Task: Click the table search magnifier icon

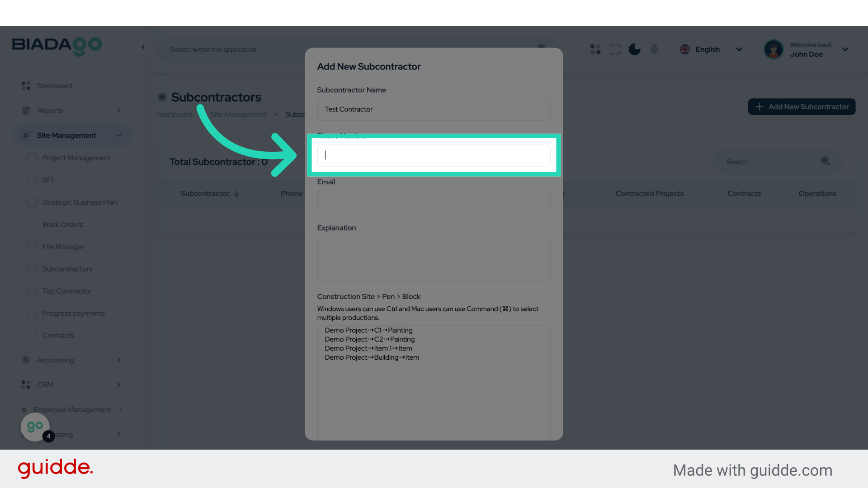Action: [x=825, y=161]
